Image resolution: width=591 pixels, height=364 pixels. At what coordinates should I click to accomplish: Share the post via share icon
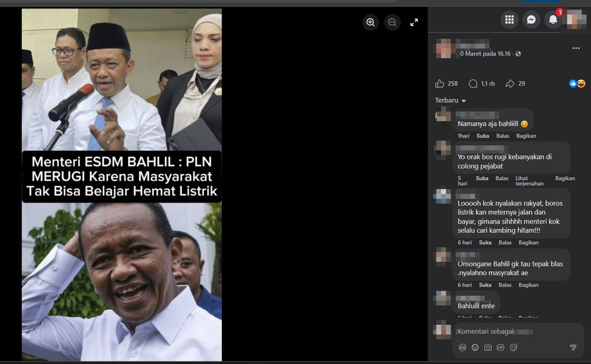pyautogui.click(x=510, y=84)
